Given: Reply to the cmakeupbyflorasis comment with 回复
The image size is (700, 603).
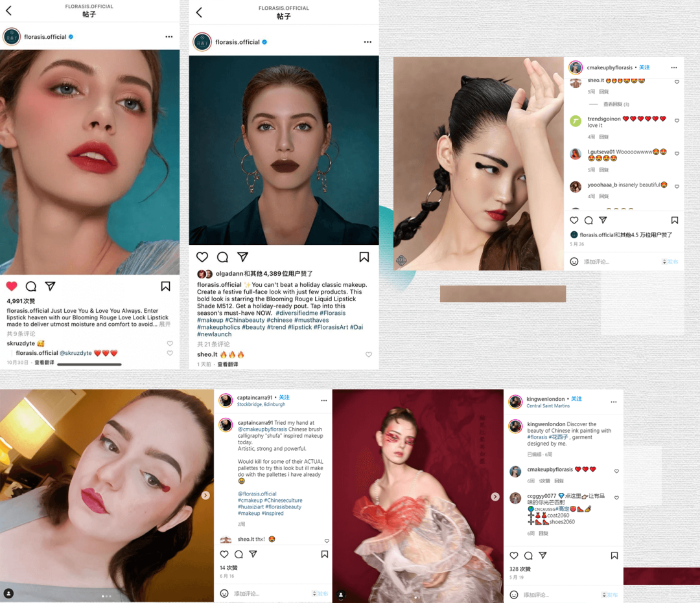Looking at the screenshot, I should [x=559, y=481].
